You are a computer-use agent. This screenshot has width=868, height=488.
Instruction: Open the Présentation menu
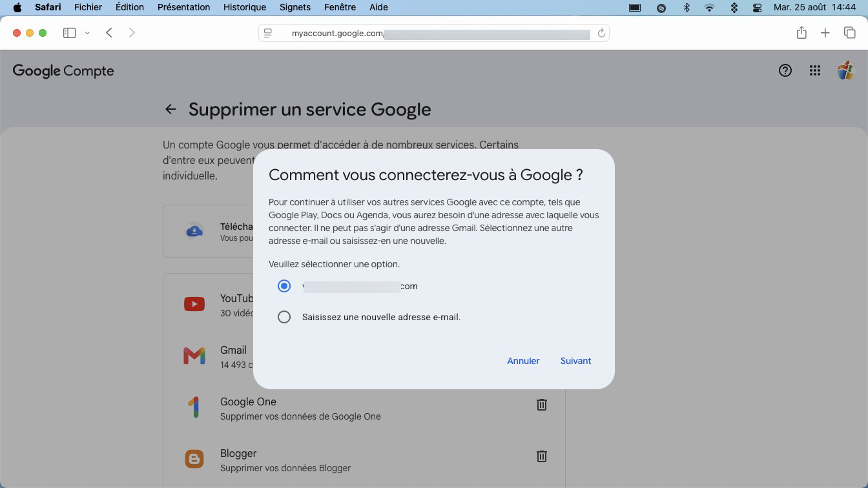tap(183, 7)
